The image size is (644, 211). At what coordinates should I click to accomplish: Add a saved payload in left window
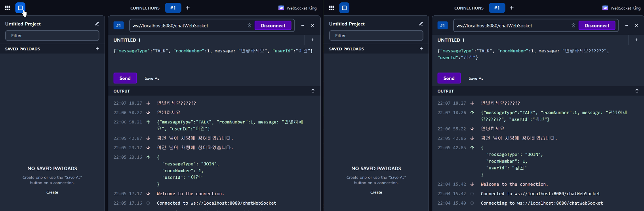97,49
